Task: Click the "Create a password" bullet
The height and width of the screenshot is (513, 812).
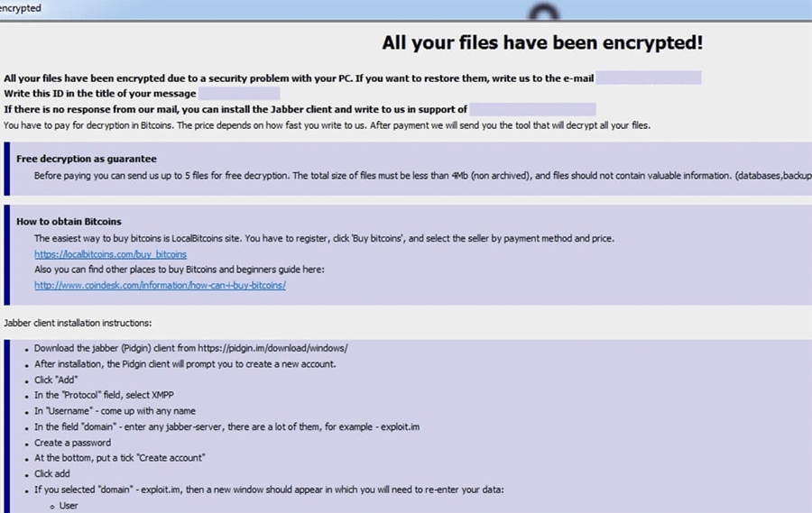Action: pos(72,443)
